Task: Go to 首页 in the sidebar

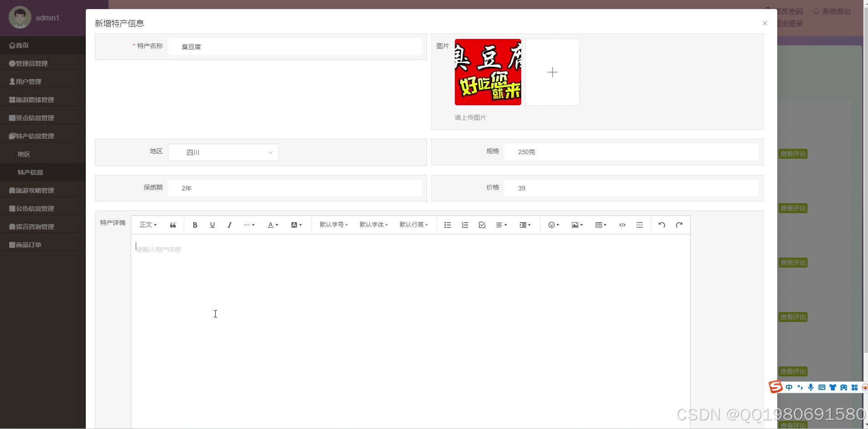Action: (x=43, y=45)
